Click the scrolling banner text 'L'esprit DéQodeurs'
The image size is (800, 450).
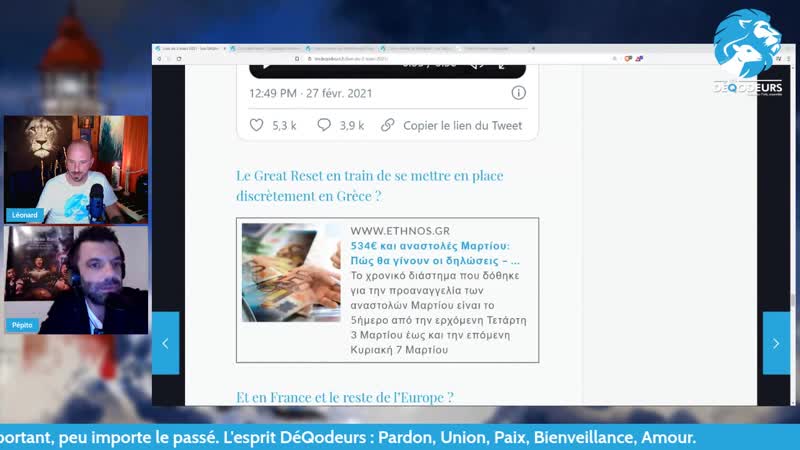point(295,437)
